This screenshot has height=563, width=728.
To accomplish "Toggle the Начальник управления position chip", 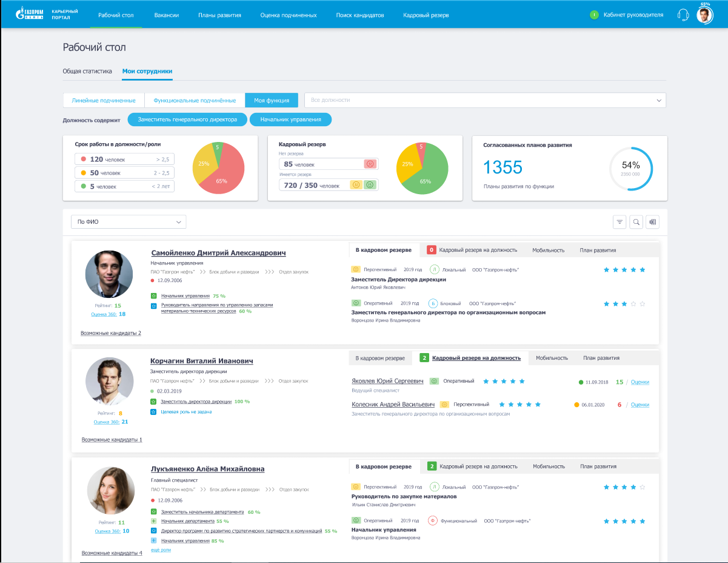I will (290, 120).
